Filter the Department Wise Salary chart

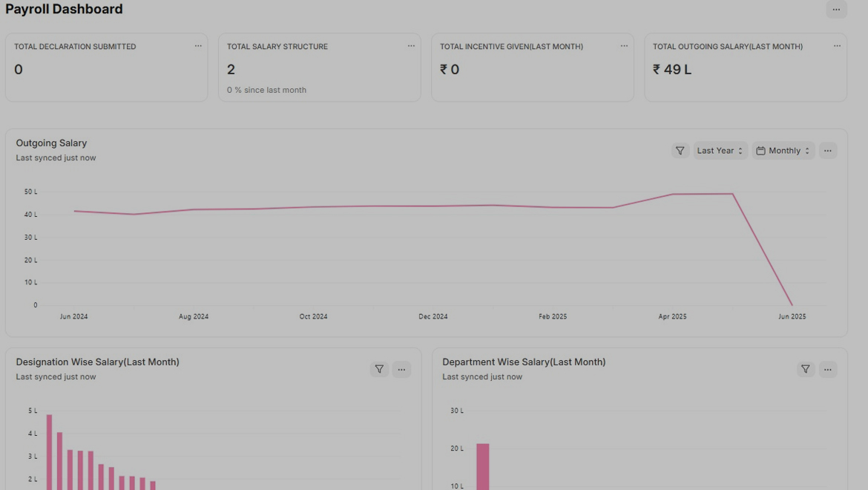click(806, 369)
